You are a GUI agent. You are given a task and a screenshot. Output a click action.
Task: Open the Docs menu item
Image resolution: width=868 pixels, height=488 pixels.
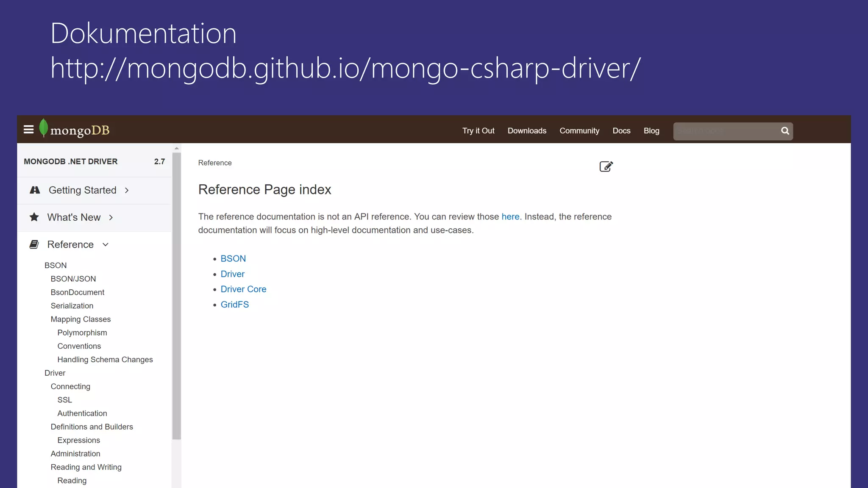[x=621, y=131]
